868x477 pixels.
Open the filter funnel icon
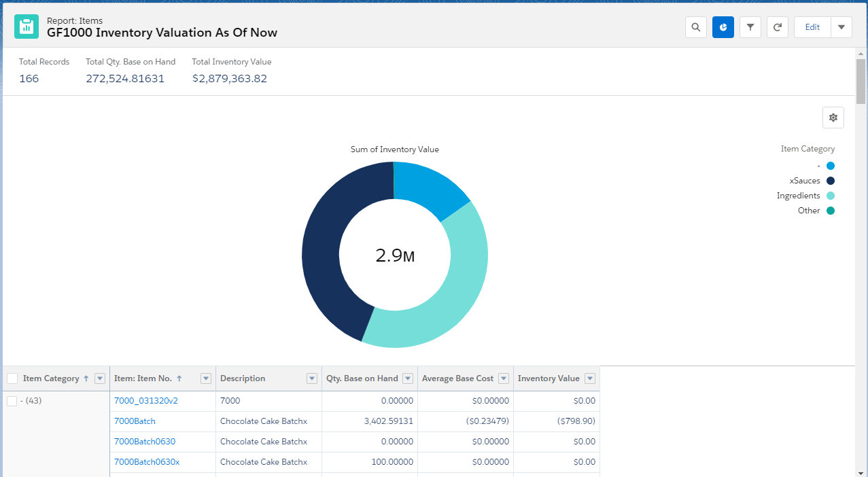pos(750,27)
